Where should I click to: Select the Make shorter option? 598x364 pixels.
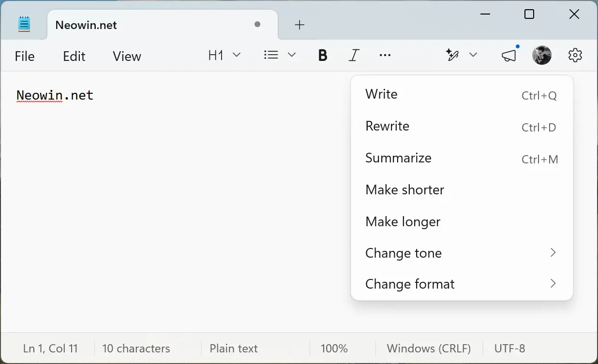[405, 189]
